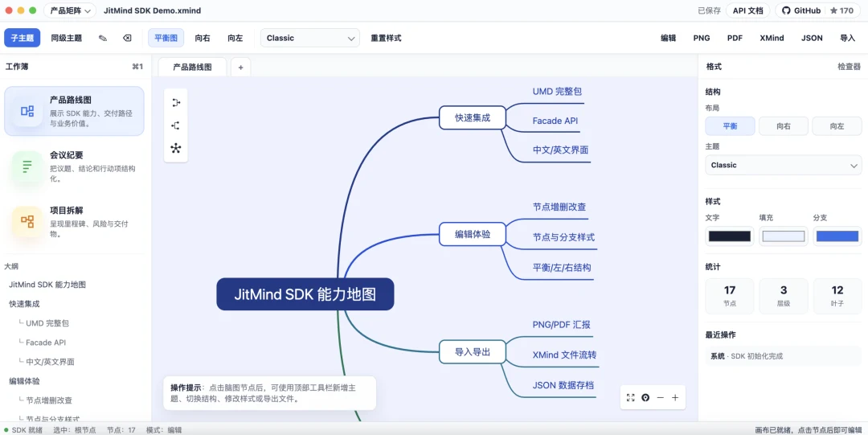The width and height of the screenshot is (868, 435).
Task: Open the API 文档 link
Action: coord(748,10)
